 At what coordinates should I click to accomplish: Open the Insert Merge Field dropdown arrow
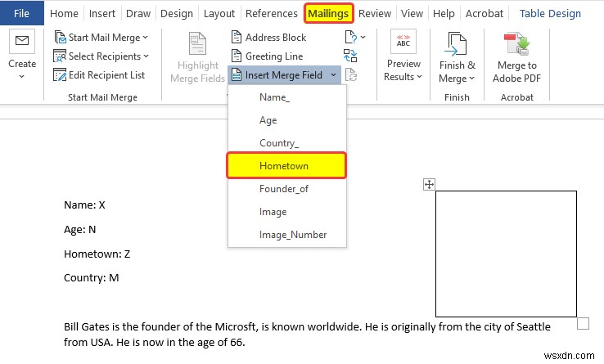click(333, 74)
